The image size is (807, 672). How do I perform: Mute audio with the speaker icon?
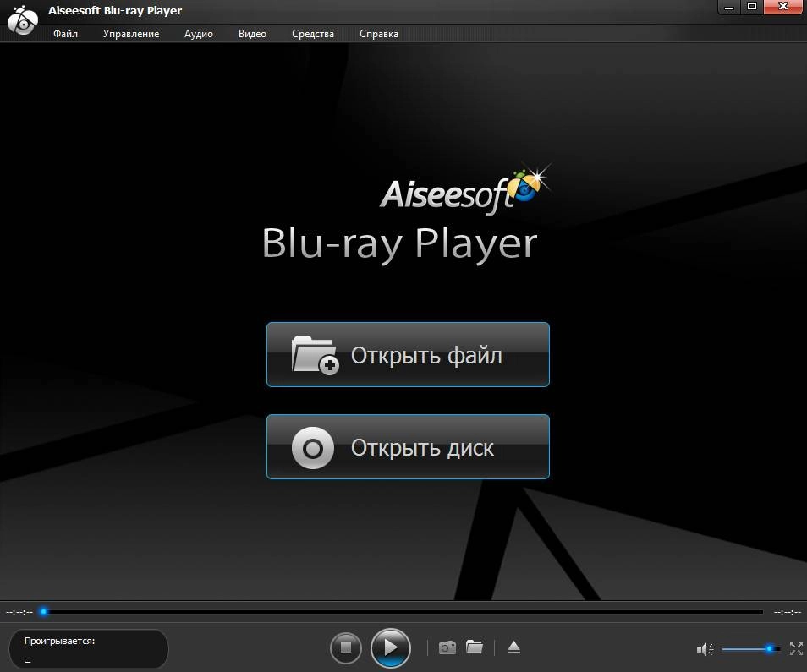pyautogui.click(x=705, y=649)
